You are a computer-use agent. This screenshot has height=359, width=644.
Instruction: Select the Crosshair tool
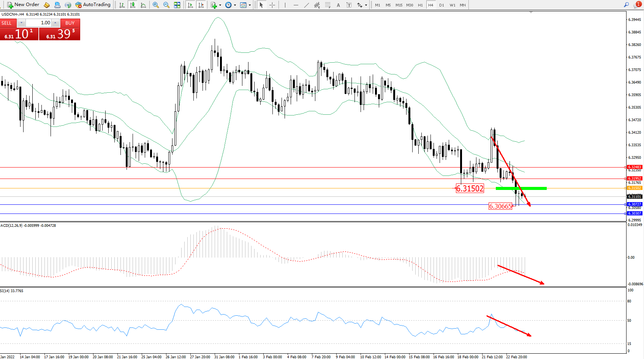tap(272, 5)
